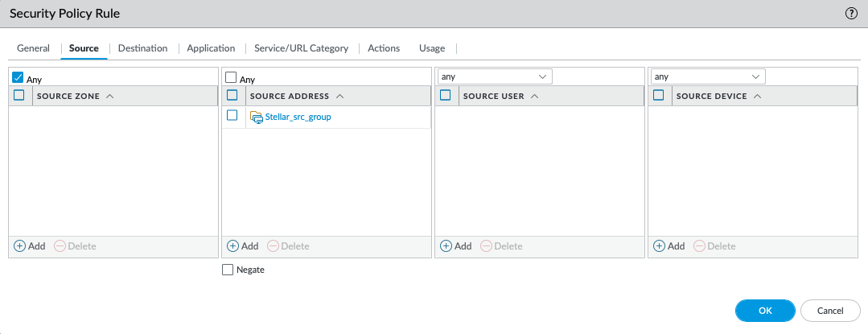Open the Stellar_src_group link
This screenshot has width=868, height=334.
click(x=298, y=118)
